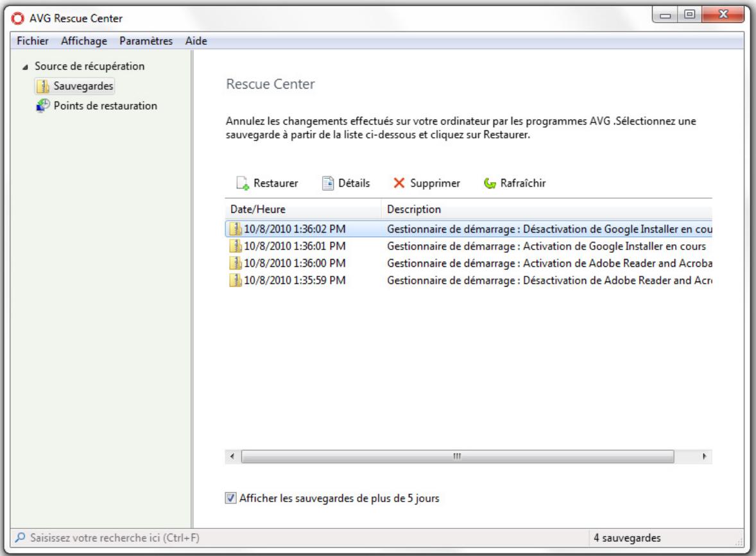
Task: Click the search field Saisissez votre recherche ici
Action: (x=115, y=537)
